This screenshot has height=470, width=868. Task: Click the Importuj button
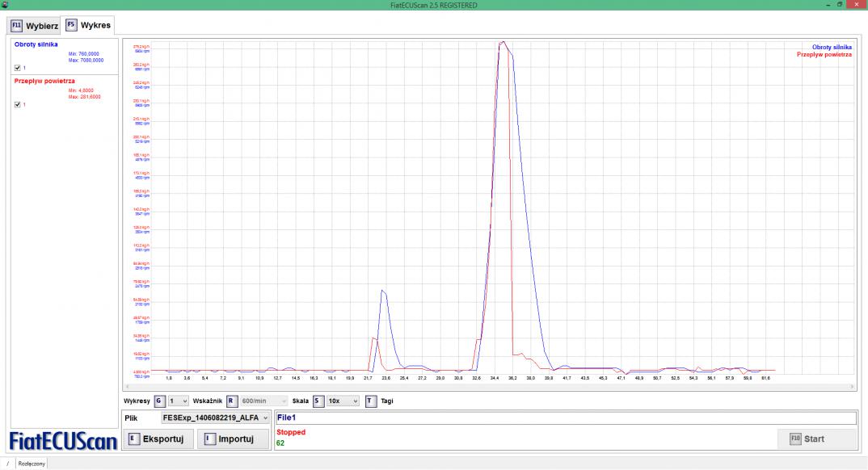click(233, 439)
